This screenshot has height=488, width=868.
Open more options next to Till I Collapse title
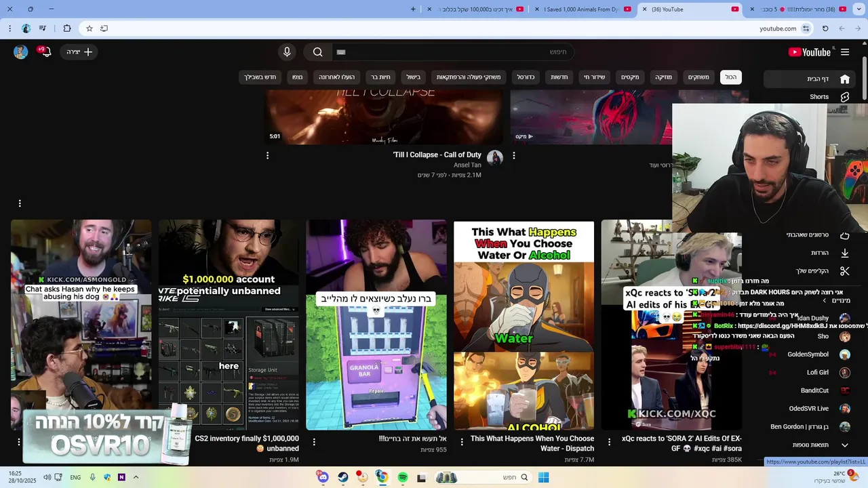(x=267, y=155)
